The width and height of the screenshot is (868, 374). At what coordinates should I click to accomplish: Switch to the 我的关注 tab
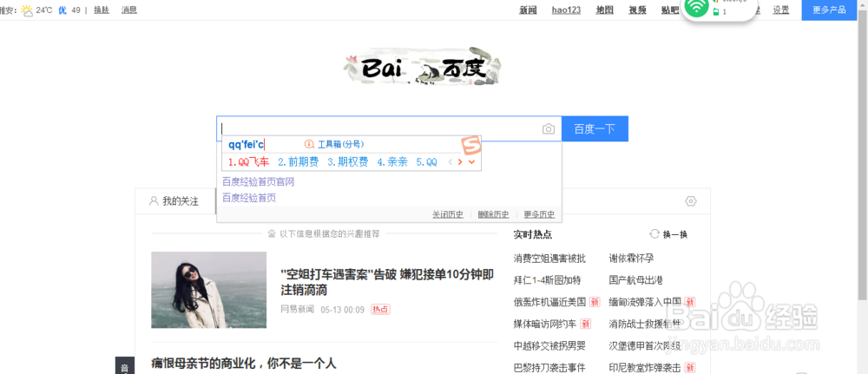pos(175,201)
